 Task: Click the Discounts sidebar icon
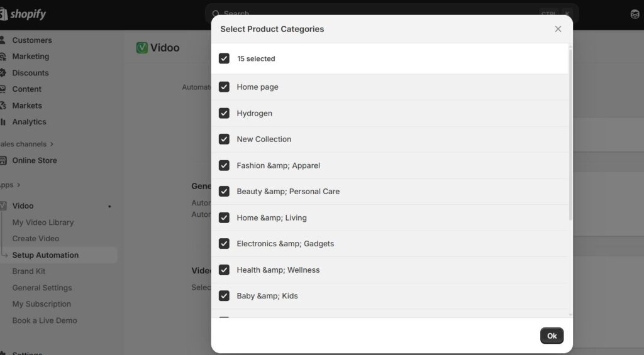pos(3,73)
